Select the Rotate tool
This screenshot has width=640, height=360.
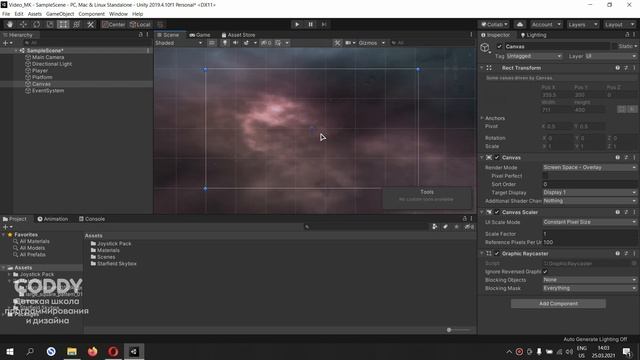[36, 24]
